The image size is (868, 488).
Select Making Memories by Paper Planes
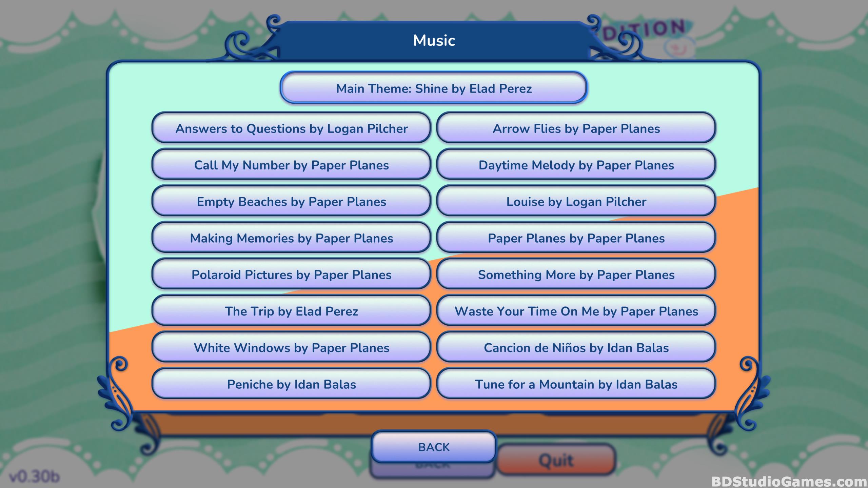(x=290, y=238)
